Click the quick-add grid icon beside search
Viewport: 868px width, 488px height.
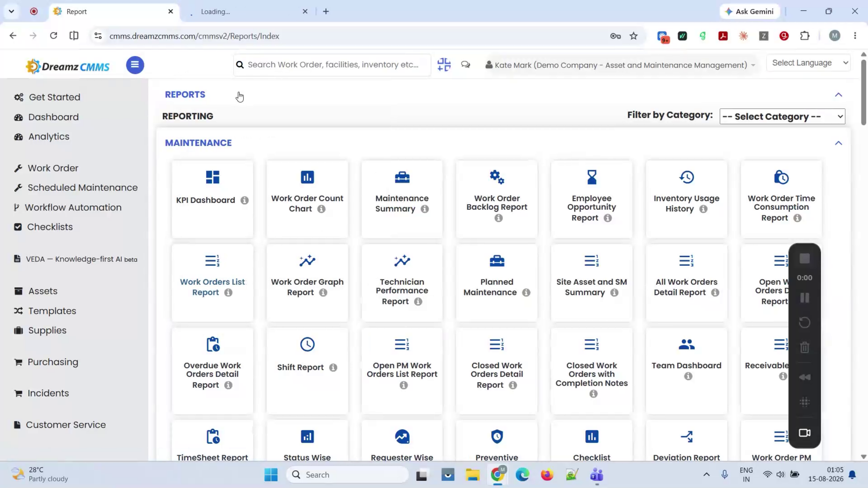[444, 65]
